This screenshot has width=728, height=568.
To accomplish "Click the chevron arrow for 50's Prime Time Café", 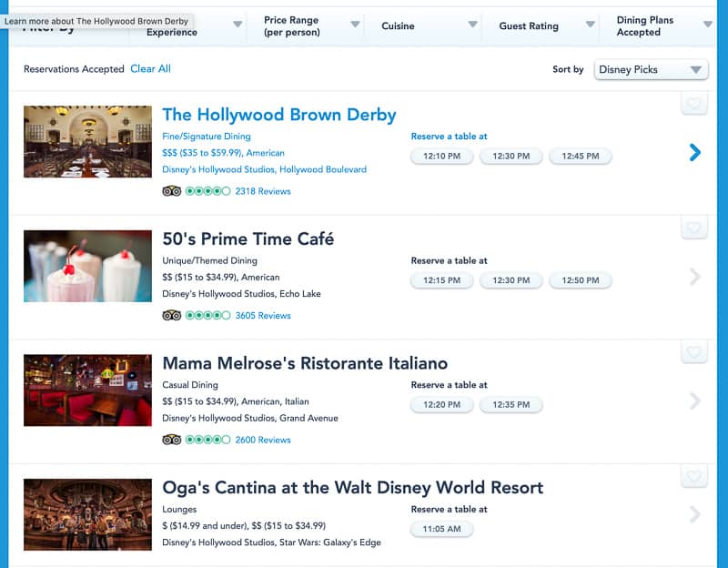I will (x=694, y=277).
